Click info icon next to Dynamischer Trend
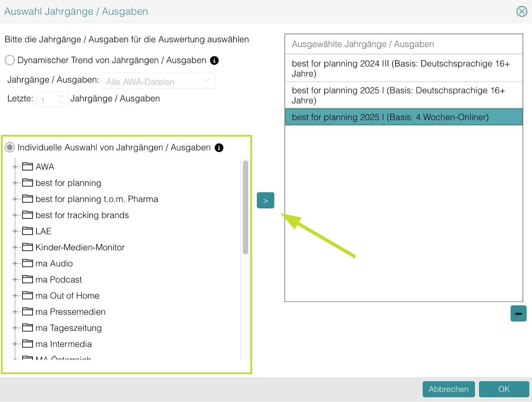 [x=214, y=60]
